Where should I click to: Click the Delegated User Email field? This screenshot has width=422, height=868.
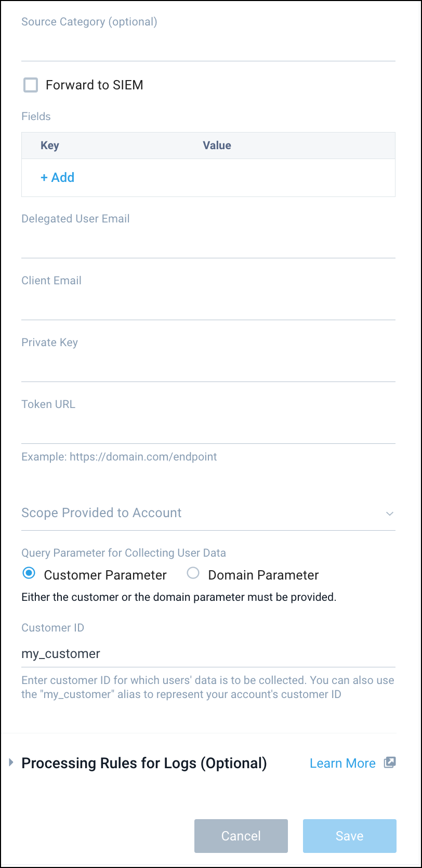[208, 245]
